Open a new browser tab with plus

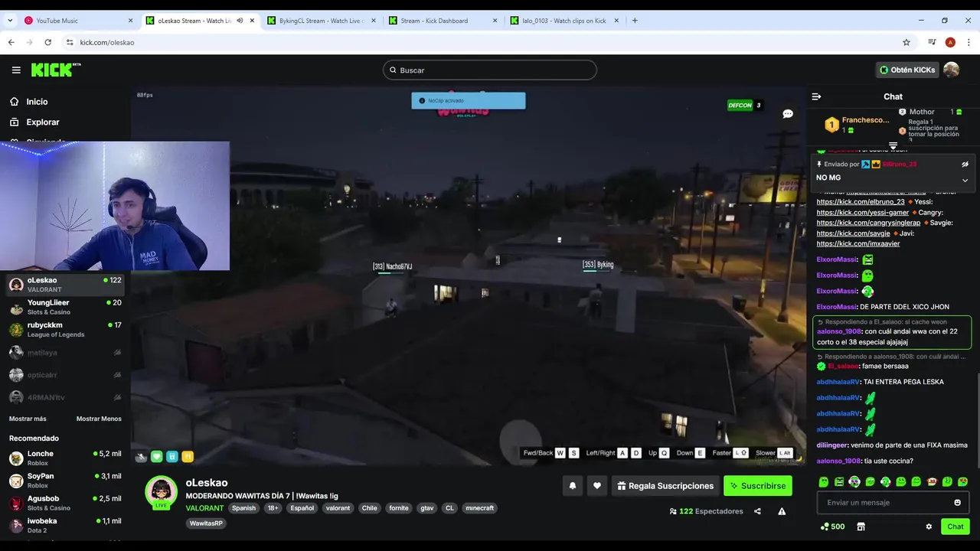pyautogui.click(x=635, y=21)
